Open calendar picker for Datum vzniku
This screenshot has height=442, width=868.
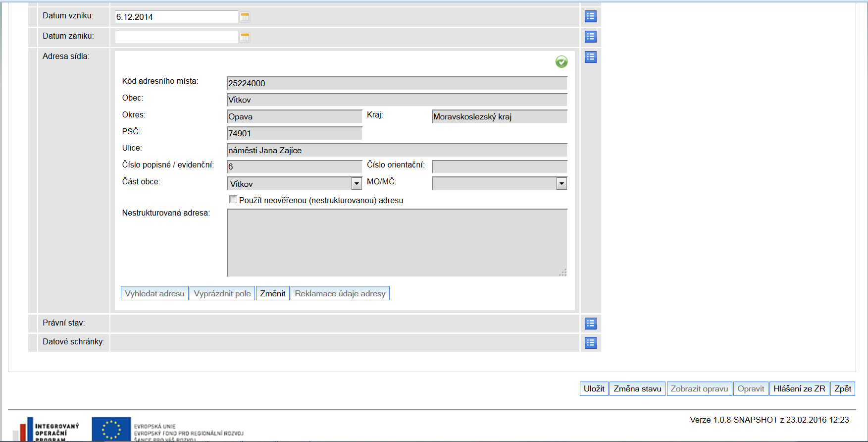(x=245, y=17)
